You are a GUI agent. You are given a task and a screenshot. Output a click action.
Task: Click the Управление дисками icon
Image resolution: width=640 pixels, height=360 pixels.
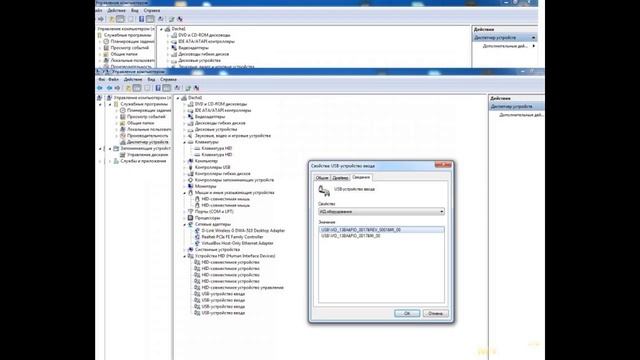122,155
